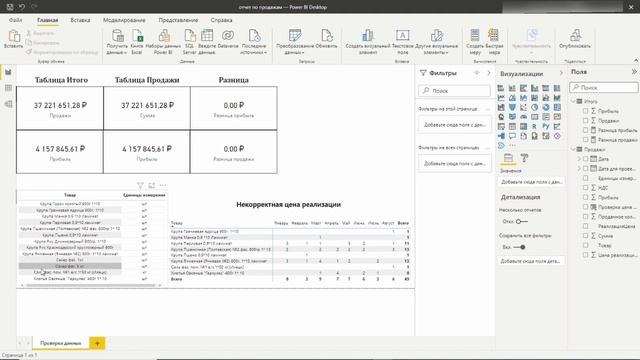The image size is (640, 360).
Task: Select the Python (Py) visual icon
Action: point(546,127)
